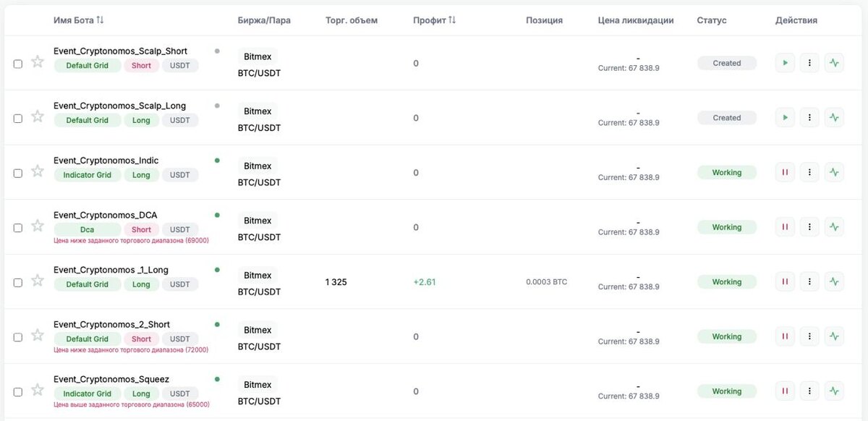The image size is (868, 421).
Task: Open activity chart for Event_Cryptonomos_1_Long
Action: 834,282
